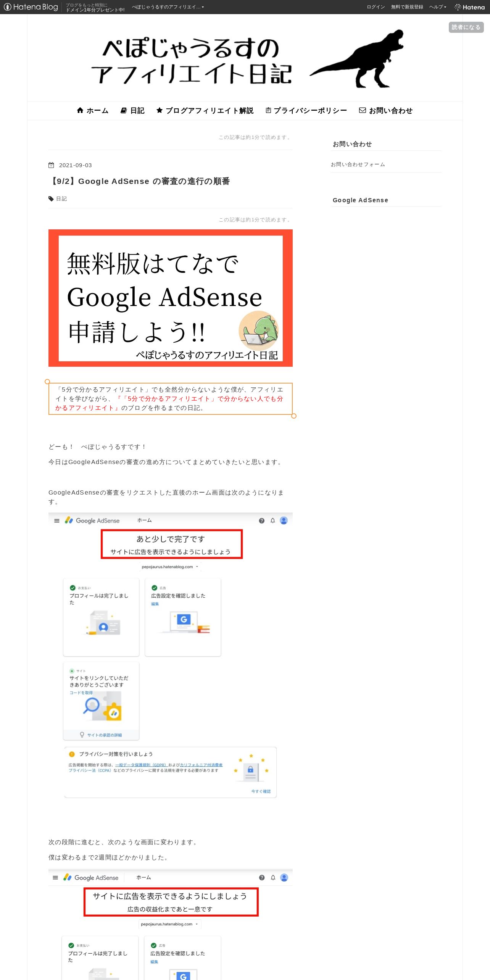Screen dimensions: 490x980
Task: Click help question icon in second AdSense screenshot
Action: click(262, 878)
